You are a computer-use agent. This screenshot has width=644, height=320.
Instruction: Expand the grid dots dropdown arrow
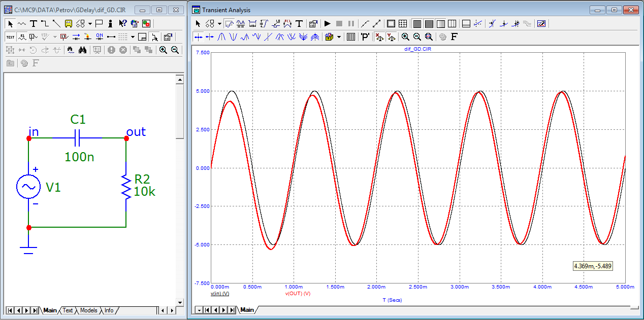tap(133, 37)
